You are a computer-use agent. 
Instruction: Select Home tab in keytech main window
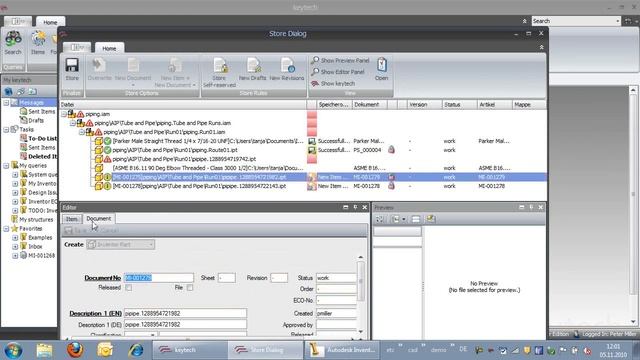[x=50, y=22]
